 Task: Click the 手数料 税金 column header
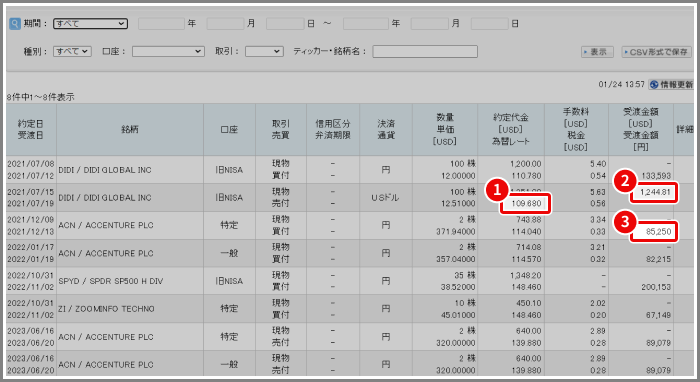click(x=576, y=129)
